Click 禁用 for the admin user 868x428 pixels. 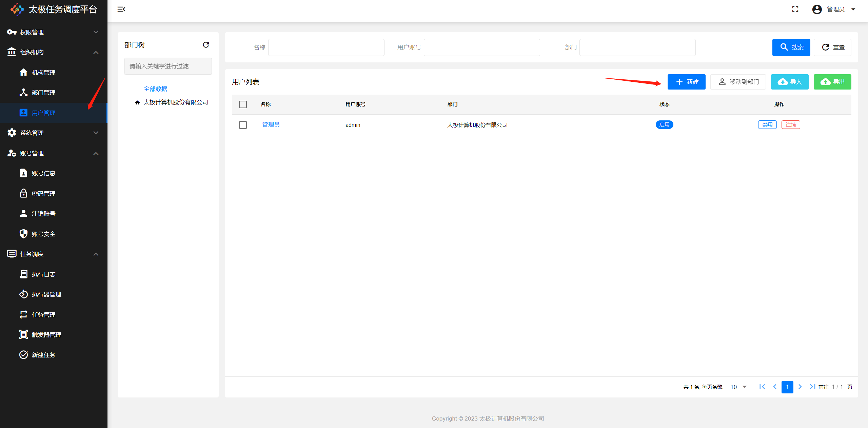767,125
